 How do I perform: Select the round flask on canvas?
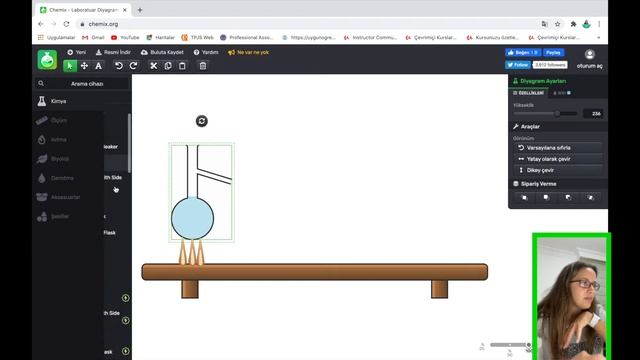pos(192,218)
